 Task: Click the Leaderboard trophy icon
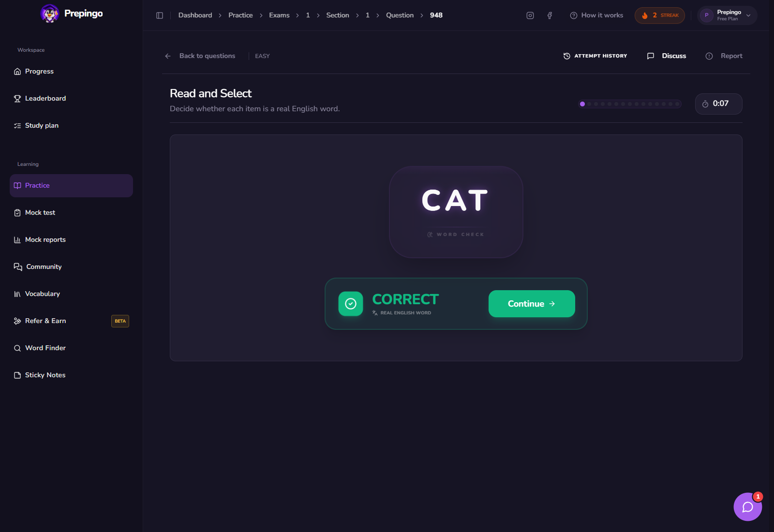[x=17, y=99]
